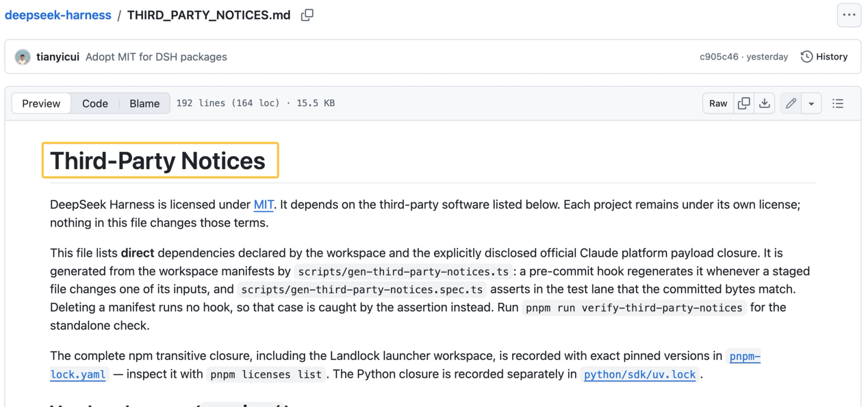Open the MIT license link
The width and height of the screenshot is (868, 407).
[x=264, y=205]
